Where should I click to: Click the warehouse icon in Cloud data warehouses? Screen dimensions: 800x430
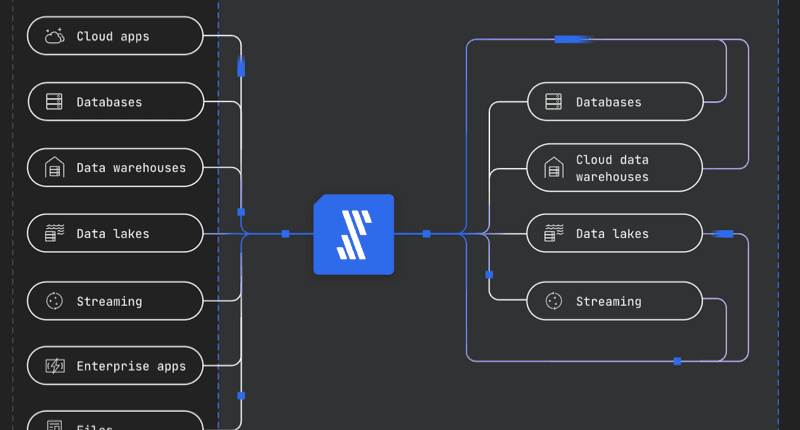coord(553,168)
